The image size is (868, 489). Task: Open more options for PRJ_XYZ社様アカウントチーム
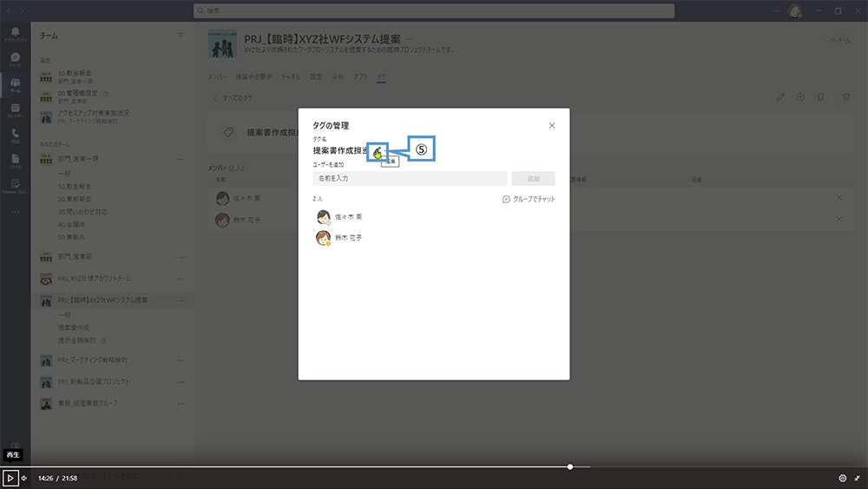(181, 279)
